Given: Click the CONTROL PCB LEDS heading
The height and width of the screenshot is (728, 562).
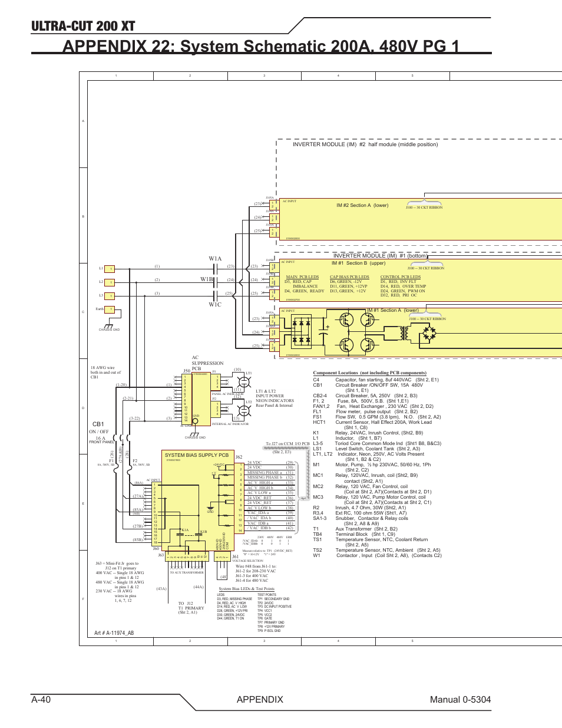Looking at the screenshot, I should (x=401, y=277).
